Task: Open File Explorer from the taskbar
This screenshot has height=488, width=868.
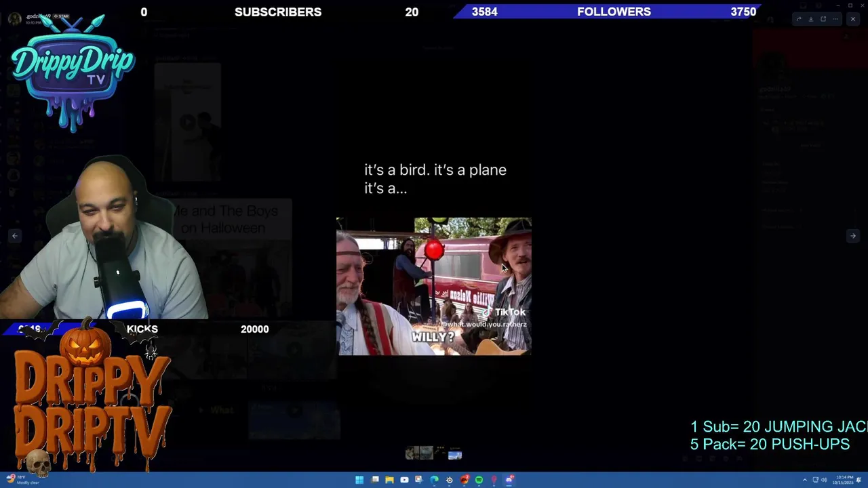Action: [x=389, y=480]
